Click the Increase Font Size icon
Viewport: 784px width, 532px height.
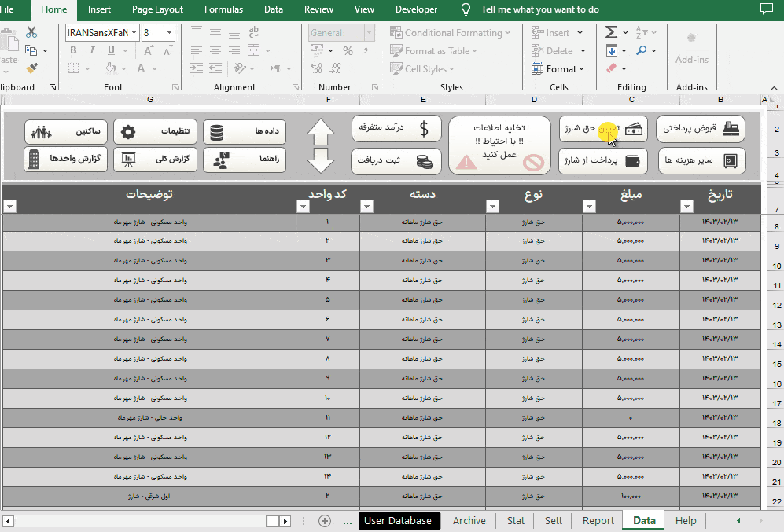(149, 50)
